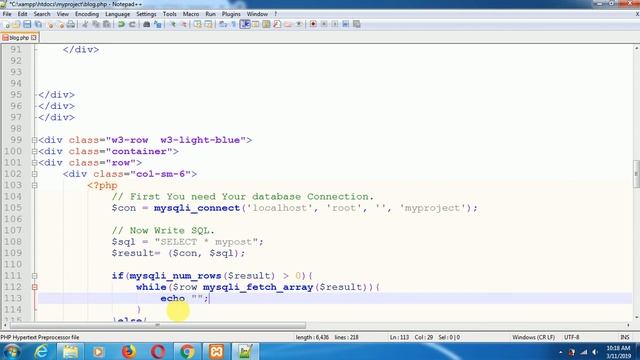
Task: Open the Document Map icon
Action: tap(266, 24)
